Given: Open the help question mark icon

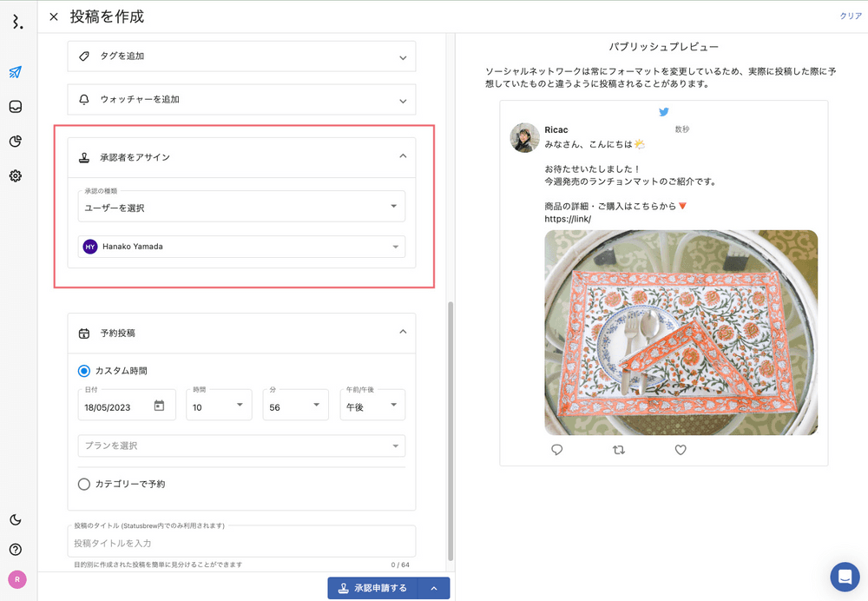Looking at the screenshot, I should click(x=16, y=550).
